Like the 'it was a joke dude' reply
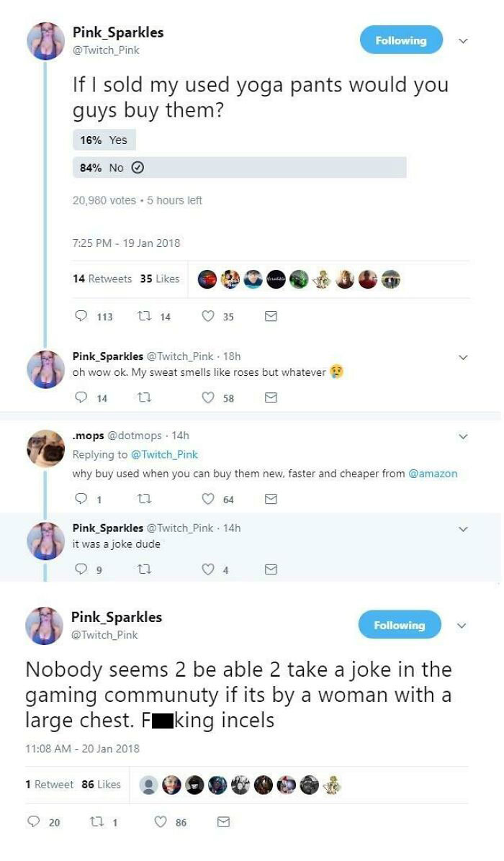The width and height of the screenshot is (504, 861). coord(208,570)
